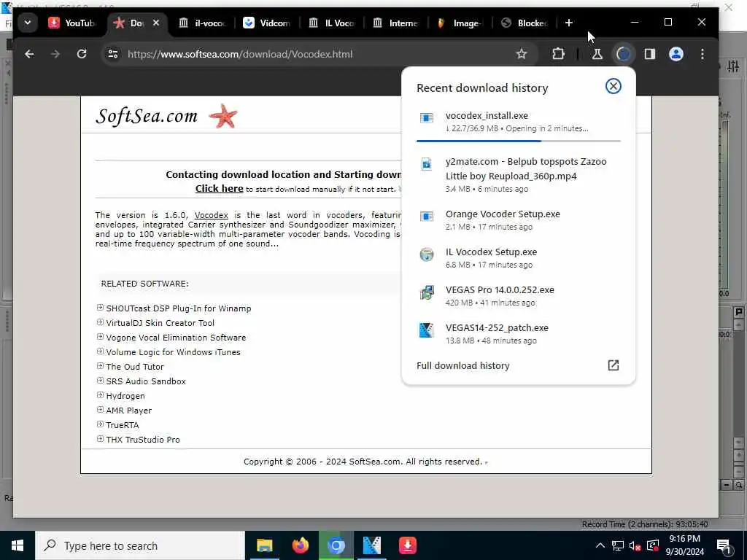The height and width of the screenshot is (560, 747).
Task: Click the vocodex_install.exe download progress bar
Action: (x=519, y=141)
